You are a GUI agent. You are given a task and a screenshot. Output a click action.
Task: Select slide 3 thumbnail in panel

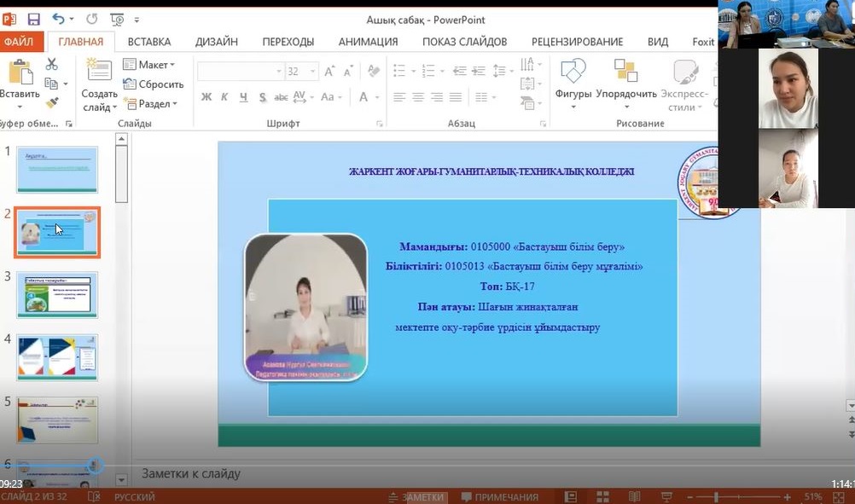coord(57,294)
